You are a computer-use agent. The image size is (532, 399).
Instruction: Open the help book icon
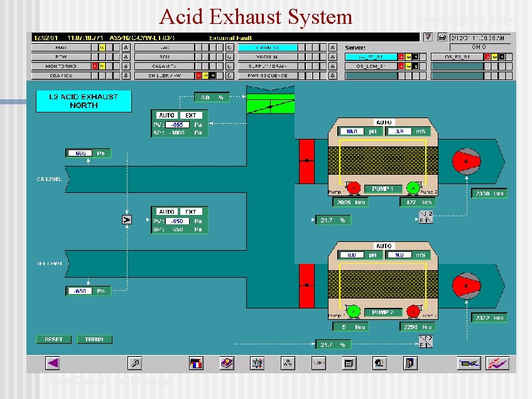click(227, 363)
